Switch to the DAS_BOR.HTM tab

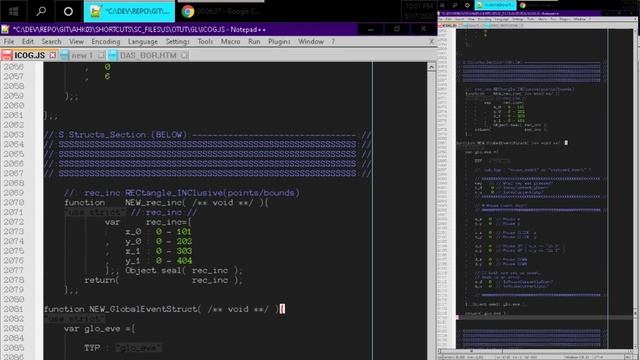[148, 56]
